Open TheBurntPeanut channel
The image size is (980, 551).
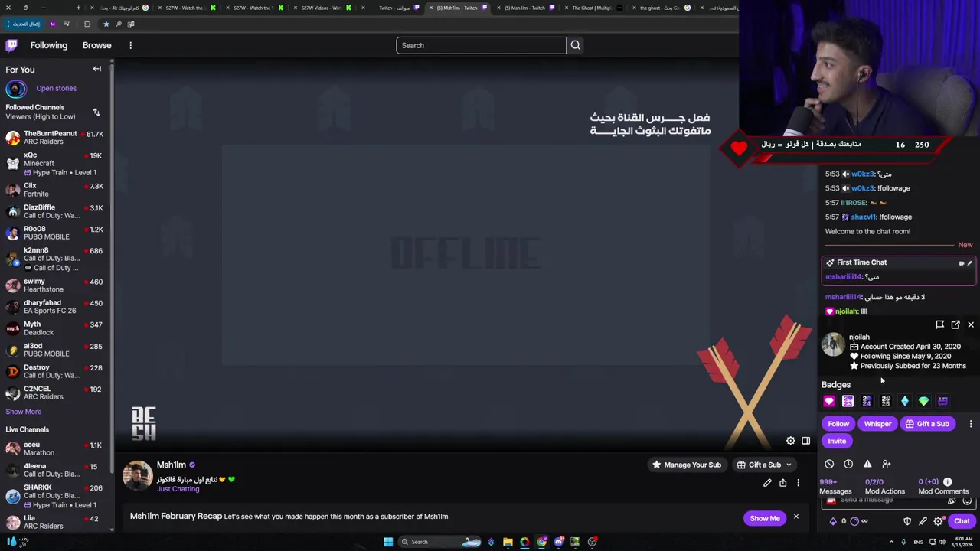click(x=55, y=138)
